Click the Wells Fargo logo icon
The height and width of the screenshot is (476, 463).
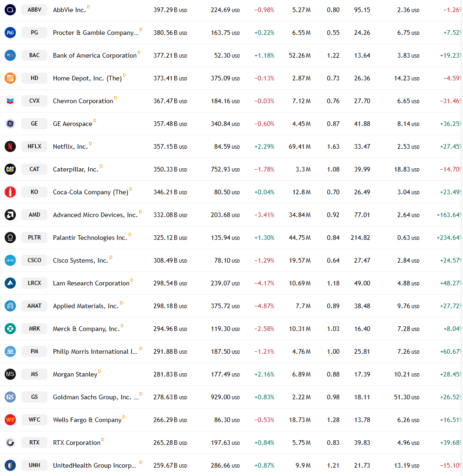10,420
